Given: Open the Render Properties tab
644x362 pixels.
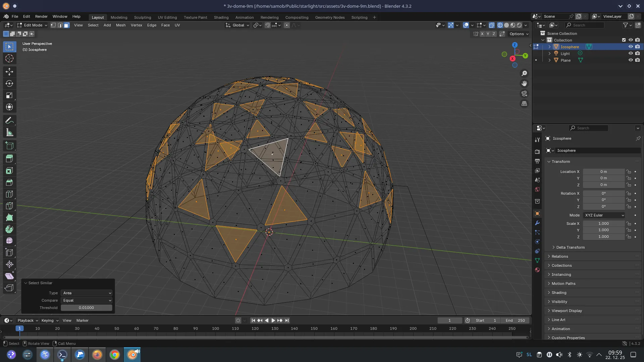Looking at the screenshot, I should pyautogui.click(x=537, y=151).
